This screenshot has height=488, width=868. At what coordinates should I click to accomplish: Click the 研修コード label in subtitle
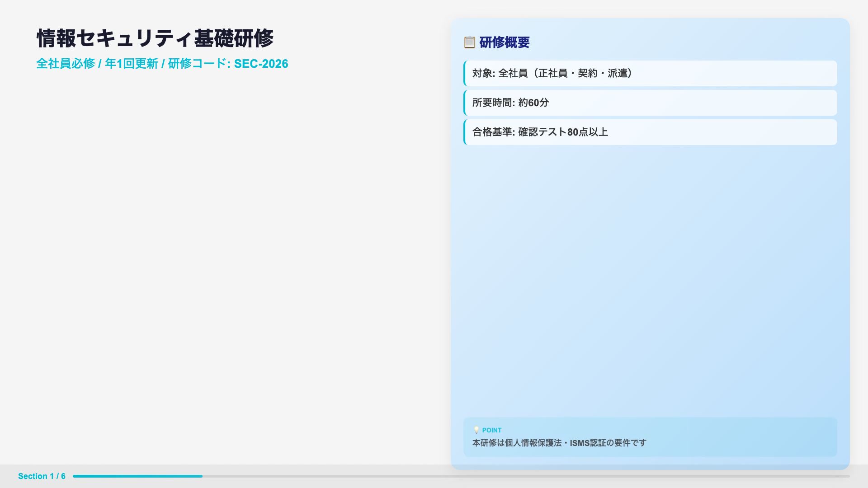(197, 64)
